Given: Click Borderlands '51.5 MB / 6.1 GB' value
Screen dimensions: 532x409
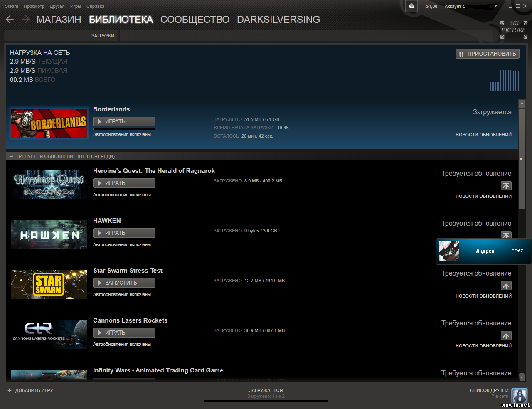Looking at the screenshot, I should (x=262, y=119).
